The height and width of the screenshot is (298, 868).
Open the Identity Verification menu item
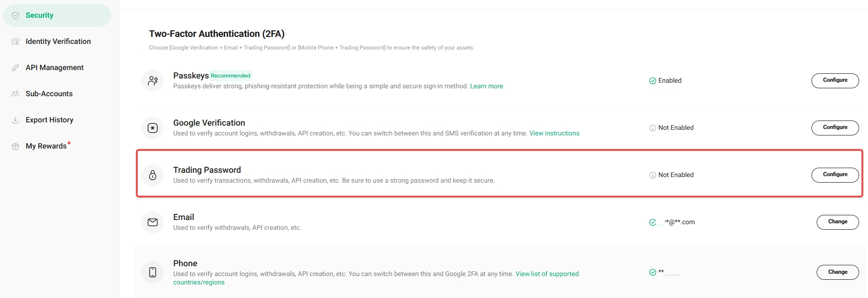pos(58,42)
